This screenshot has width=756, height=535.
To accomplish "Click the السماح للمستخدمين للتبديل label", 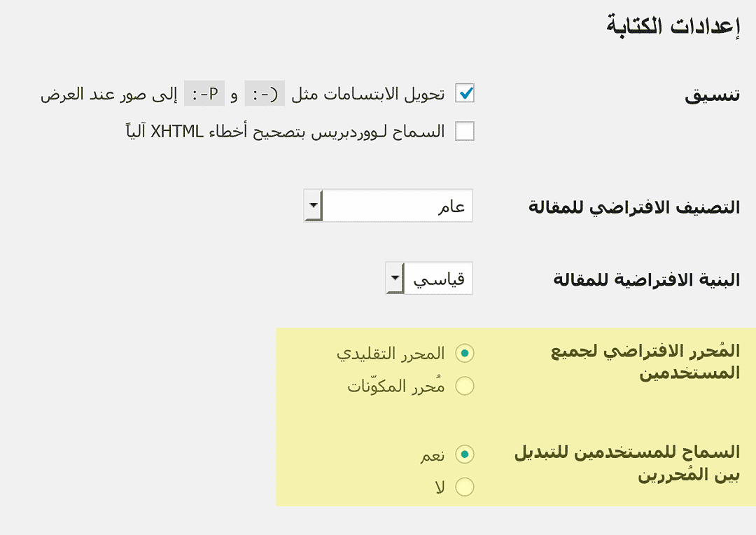I will [x=626, y=463].
